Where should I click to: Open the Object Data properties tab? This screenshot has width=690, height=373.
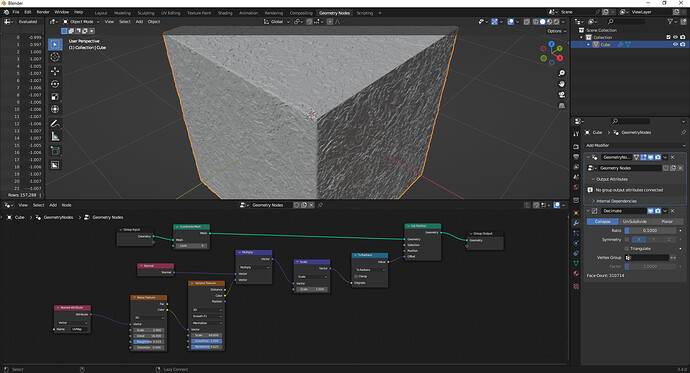click(576, 263)
